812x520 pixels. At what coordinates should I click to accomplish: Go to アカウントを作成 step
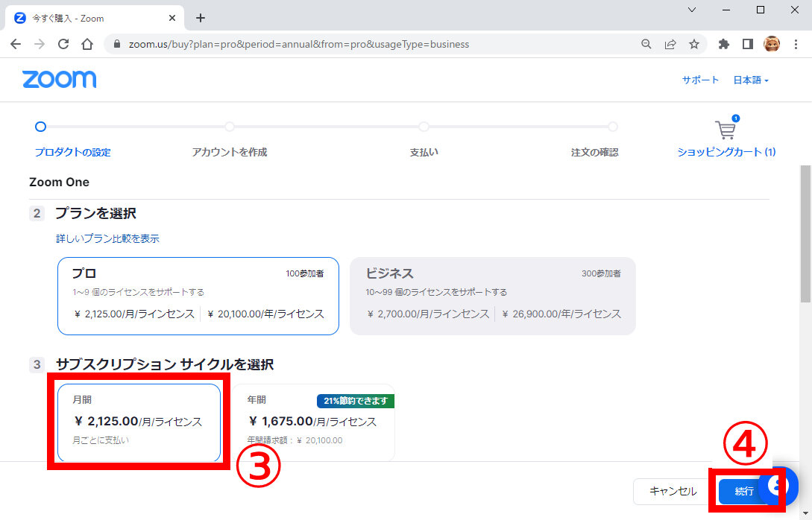(230, 152)
